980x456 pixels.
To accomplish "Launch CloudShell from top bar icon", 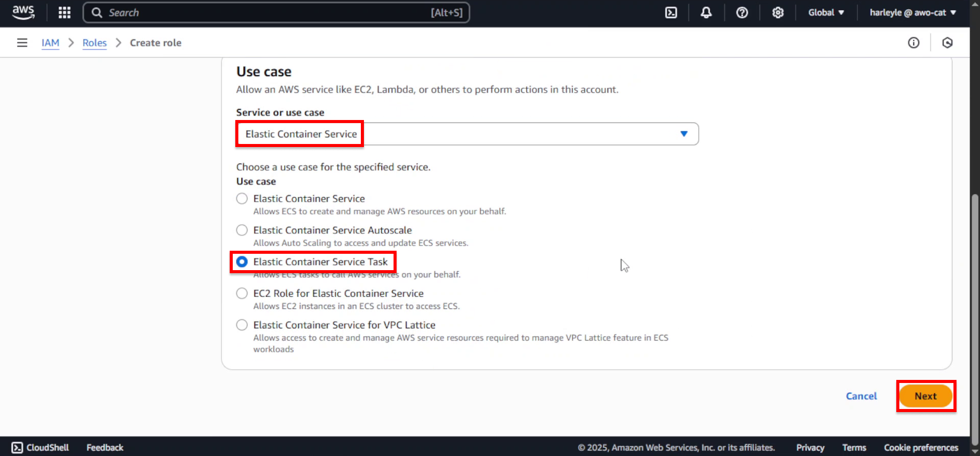I will (671, 12).
